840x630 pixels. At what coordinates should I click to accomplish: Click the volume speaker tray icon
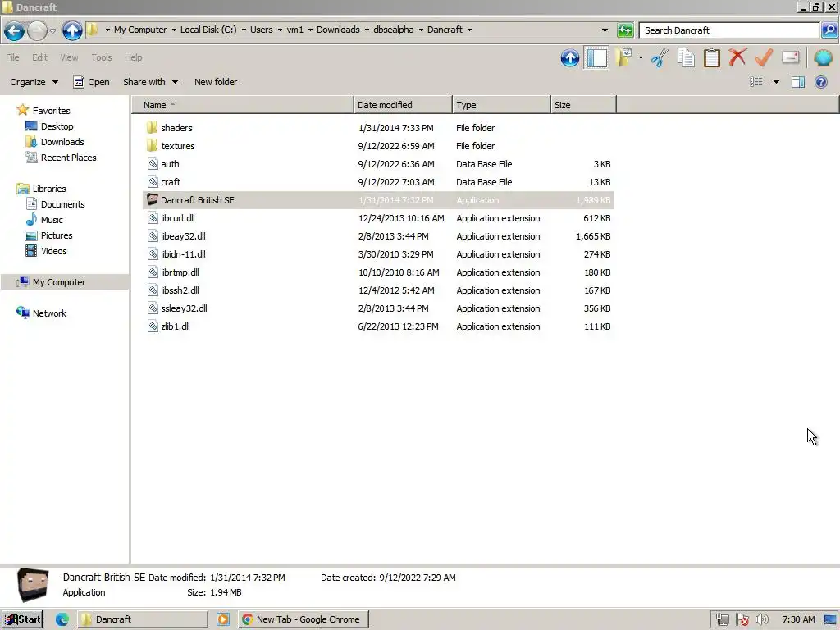tap(761, 620)
